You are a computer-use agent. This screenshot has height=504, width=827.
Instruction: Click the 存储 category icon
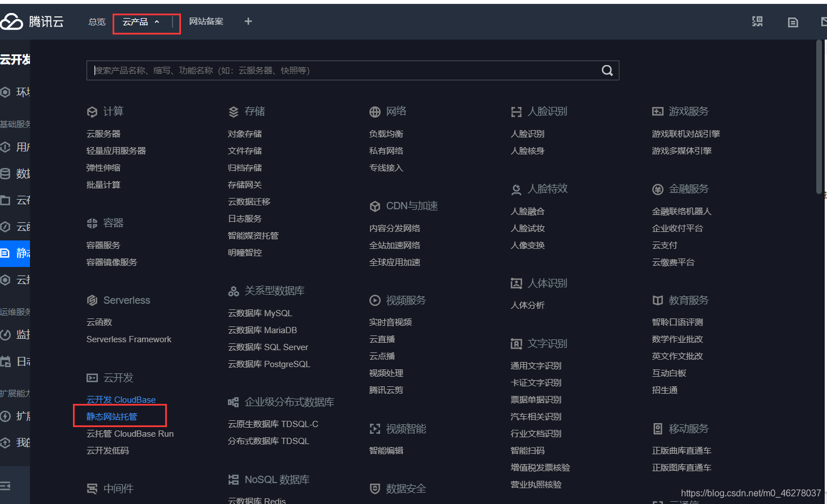pos(233,112)
